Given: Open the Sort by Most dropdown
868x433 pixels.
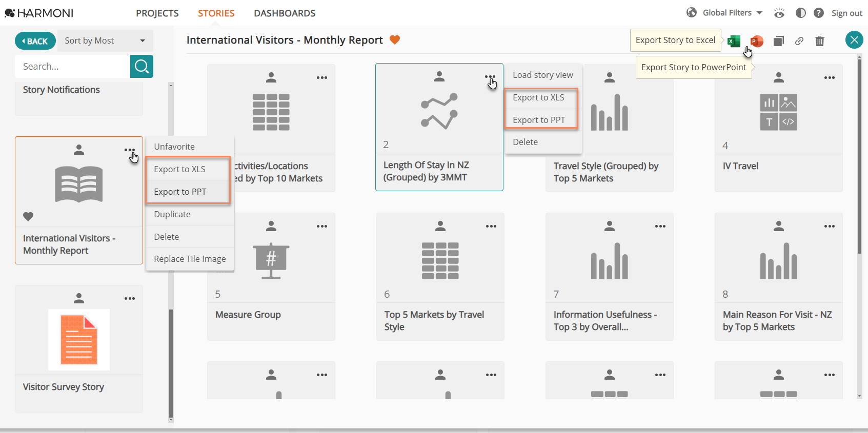Looking at the screenshot, I should (105, 40).
